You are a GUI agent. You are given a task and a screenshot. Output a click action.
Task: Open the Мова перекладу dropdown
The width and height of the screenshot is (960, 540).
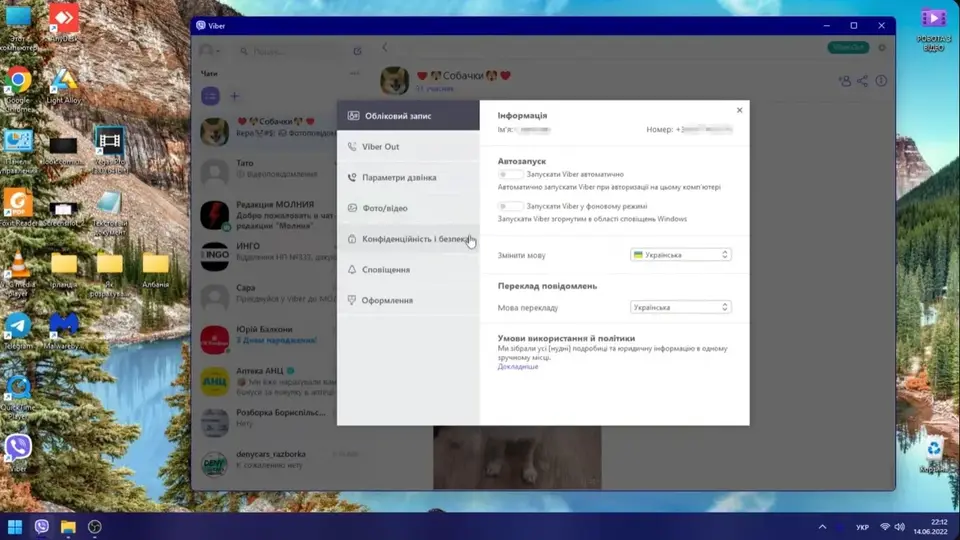680,307
